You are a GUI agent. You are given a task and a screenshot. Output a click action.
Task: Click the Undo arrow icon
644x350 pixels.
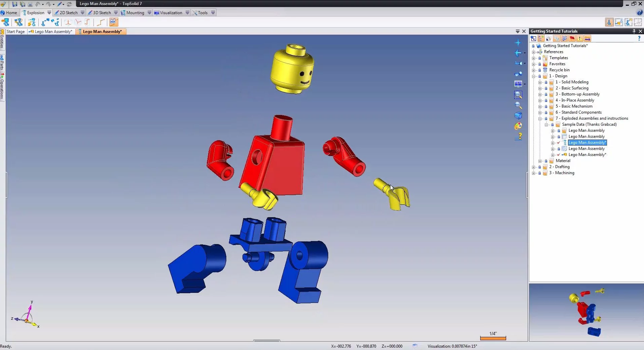(38, 4)
